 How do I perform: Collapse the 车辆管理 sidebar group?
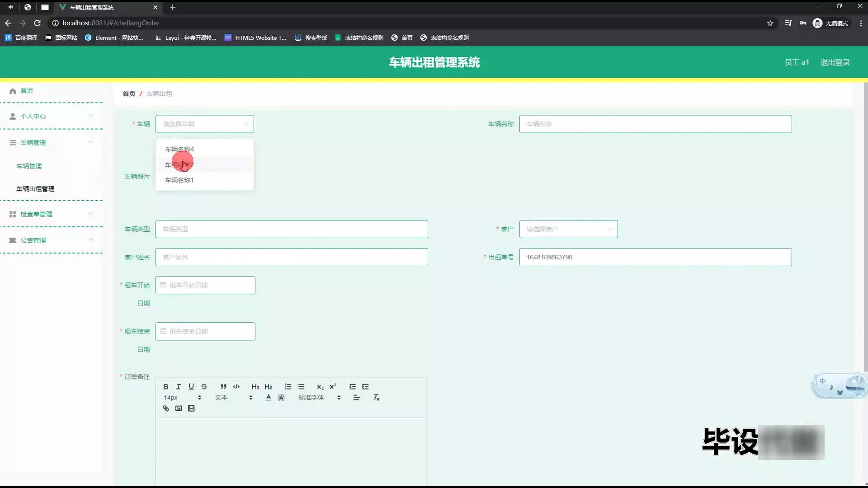52,143
